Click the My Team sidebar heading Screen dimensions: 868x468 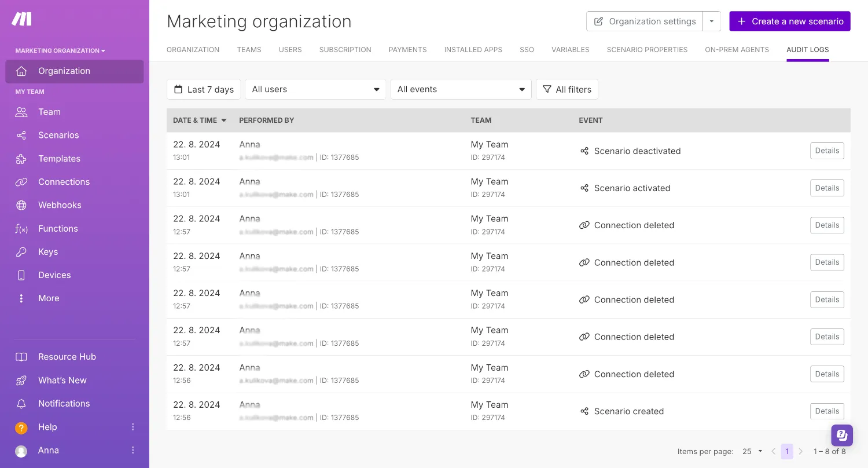tap(30, 92)
